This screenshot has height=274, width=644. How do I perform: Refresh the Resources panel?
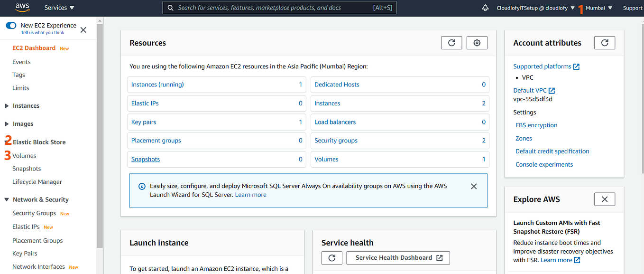[x=451, y=42]
